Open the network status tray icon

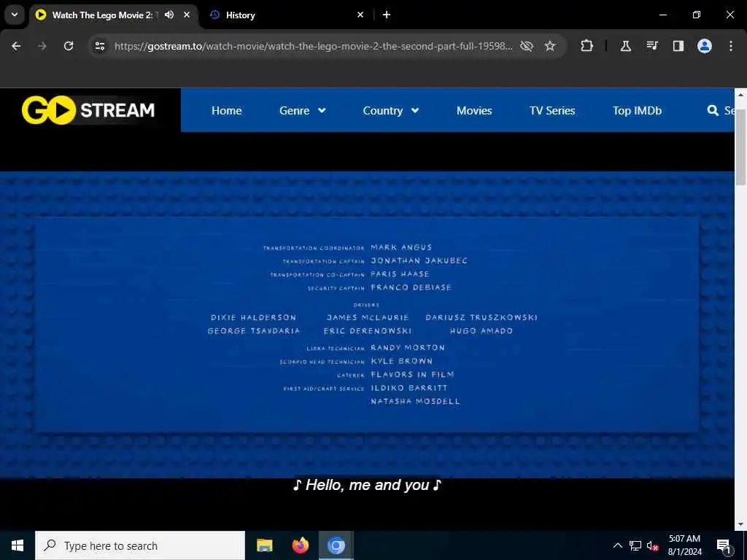(635, 545)
